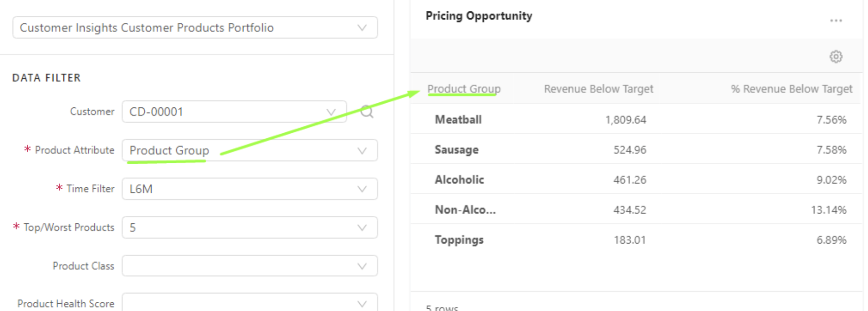
Task: Click the Revenue Below Target column header
Action: (x=598, y=89)
